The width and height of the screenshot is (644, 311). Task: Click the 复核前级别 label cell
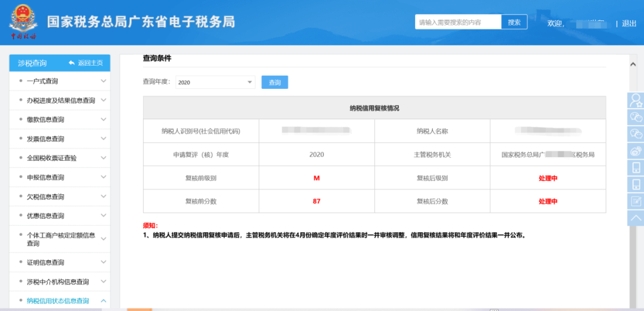point(201,178)
